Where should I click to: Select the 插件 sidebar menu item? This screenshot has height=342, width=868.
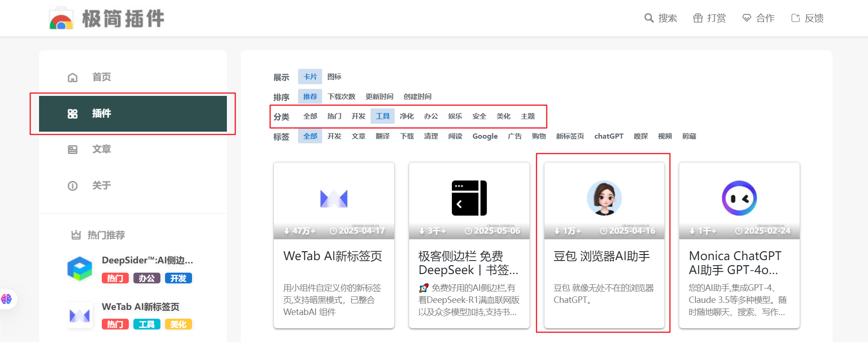[133, 114]
